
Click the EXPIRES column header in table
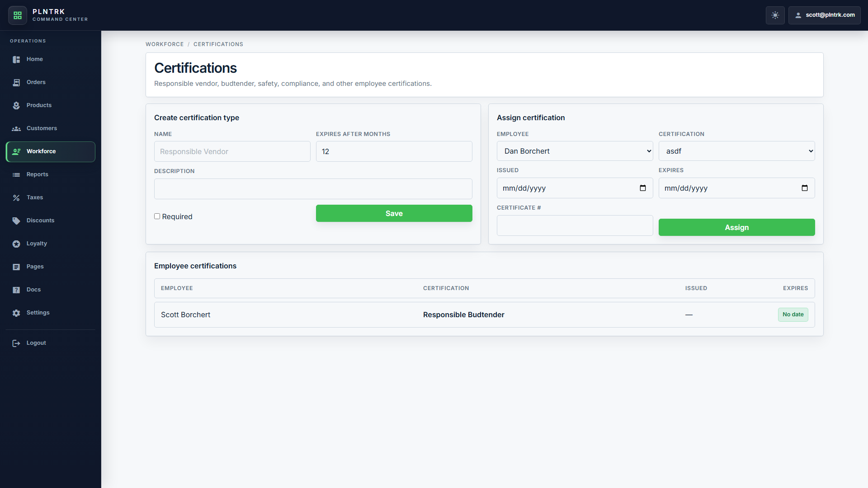pos(795,288)
